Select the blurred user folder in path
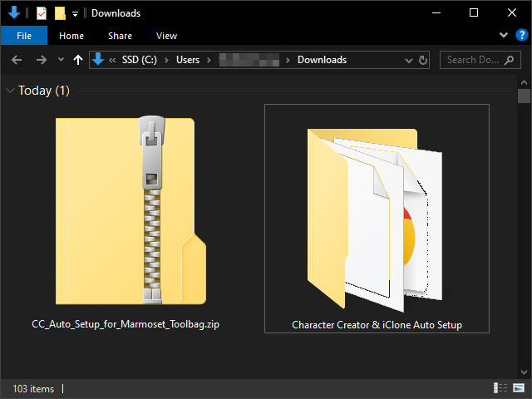 [x=249, y=60]
